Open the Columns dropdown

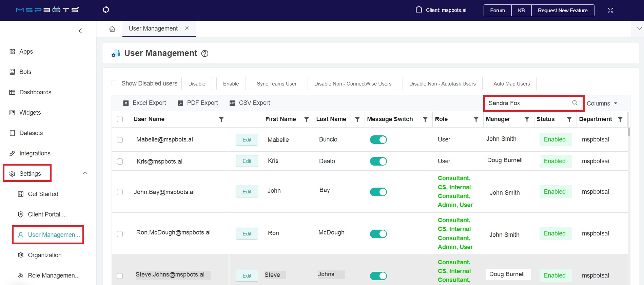tap(602, 103)
